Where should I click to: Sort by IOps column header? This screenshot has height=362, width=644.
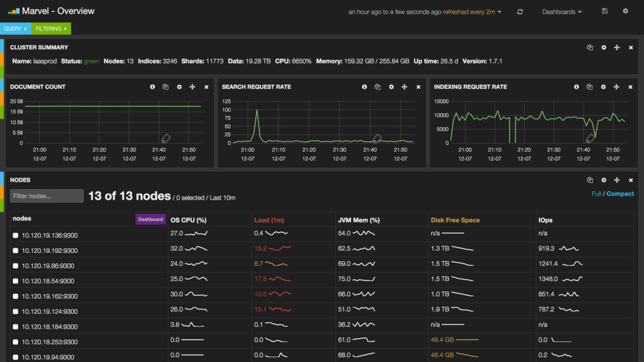pos(545,220)
